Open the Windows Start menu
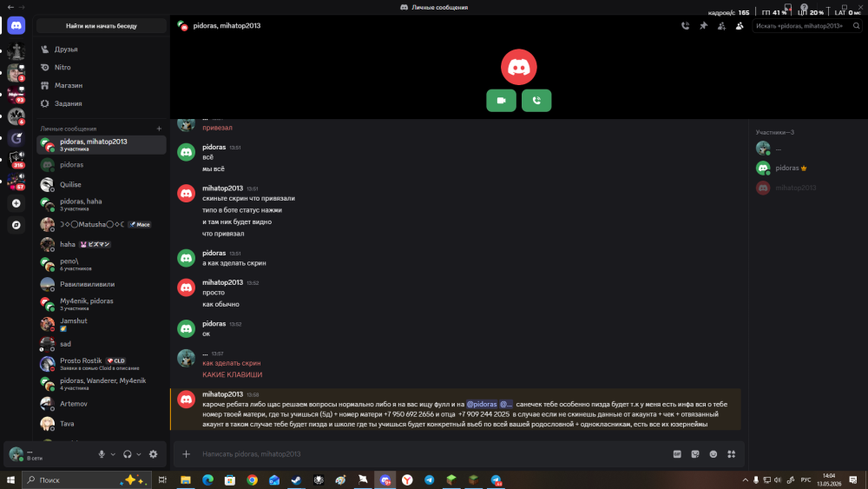868x489 pixels. 10,480
